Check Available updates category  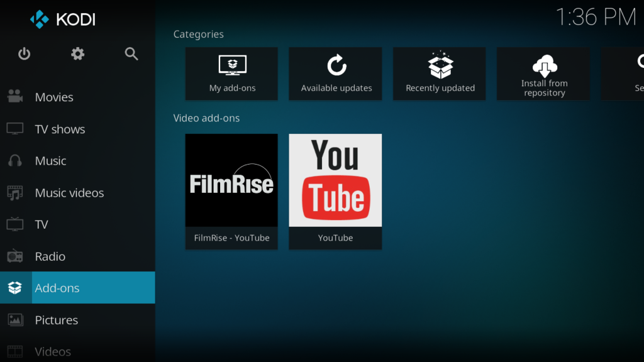[x=336, y=74]
